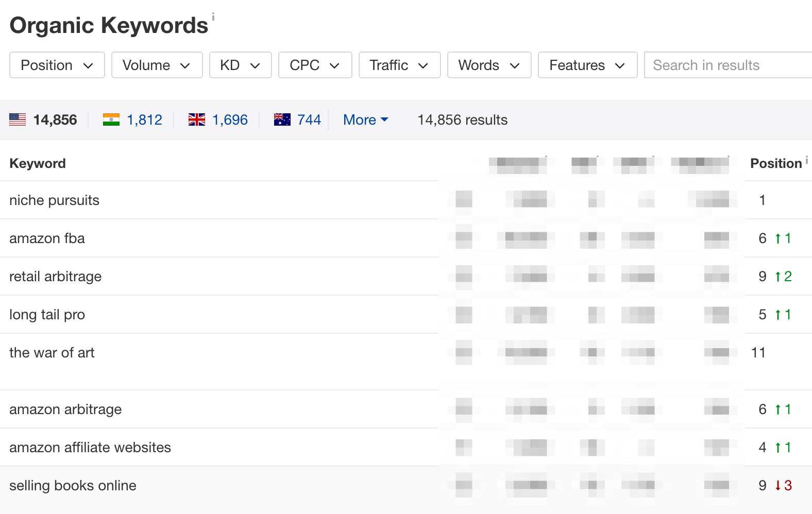Click the red down arrow in selling books online row
812x514 pixels.
pyautogui.click(x=778, y=486)
